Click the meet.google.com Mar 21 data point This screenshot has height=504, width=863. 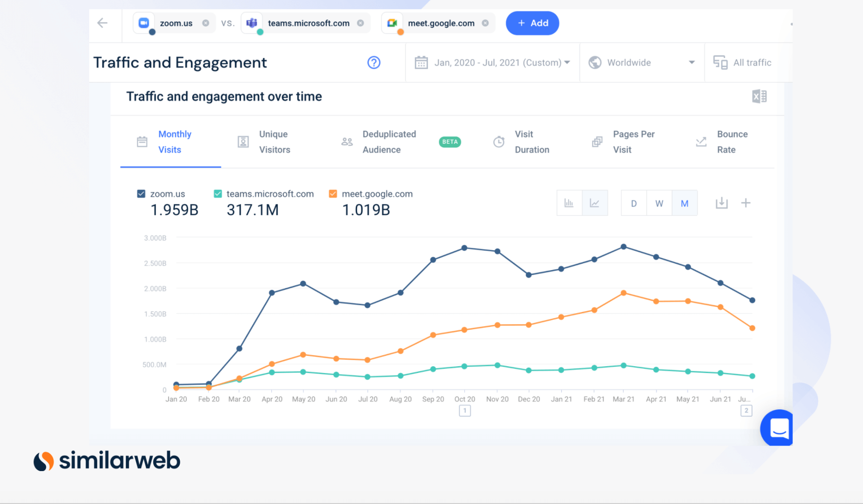[x=624, y=293]
